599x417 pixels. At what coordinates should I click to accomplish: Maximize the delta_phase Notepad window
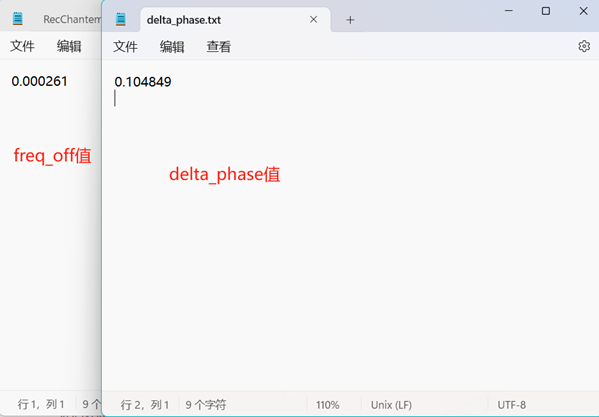[546, 11]
